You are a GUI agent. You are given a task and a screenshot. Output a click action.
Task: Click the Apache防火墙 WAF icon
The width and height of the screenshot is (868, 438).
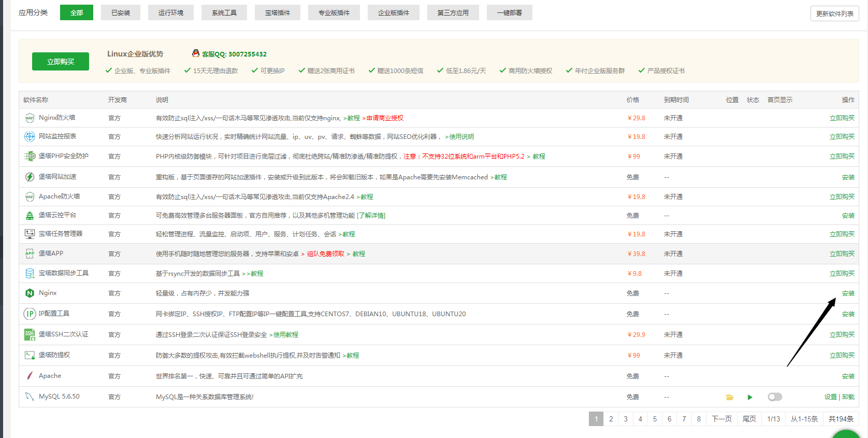tap(30, 197)
